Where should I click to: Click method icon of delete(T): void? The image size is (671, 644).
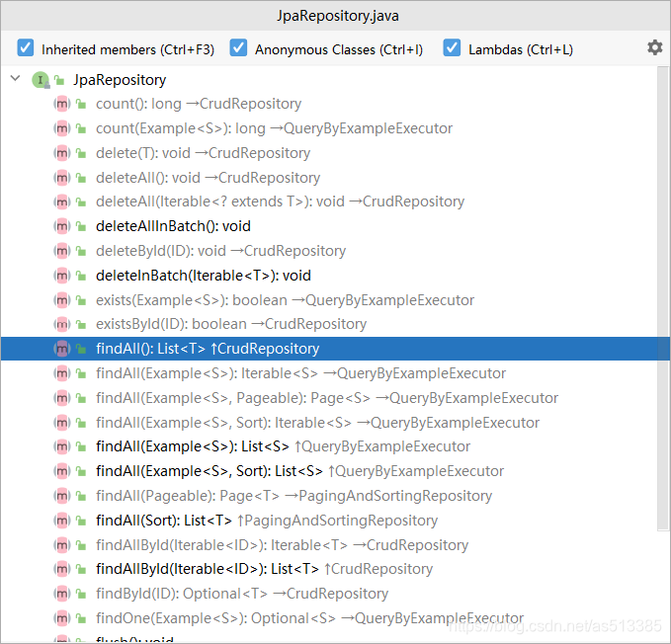click(61, 153)
